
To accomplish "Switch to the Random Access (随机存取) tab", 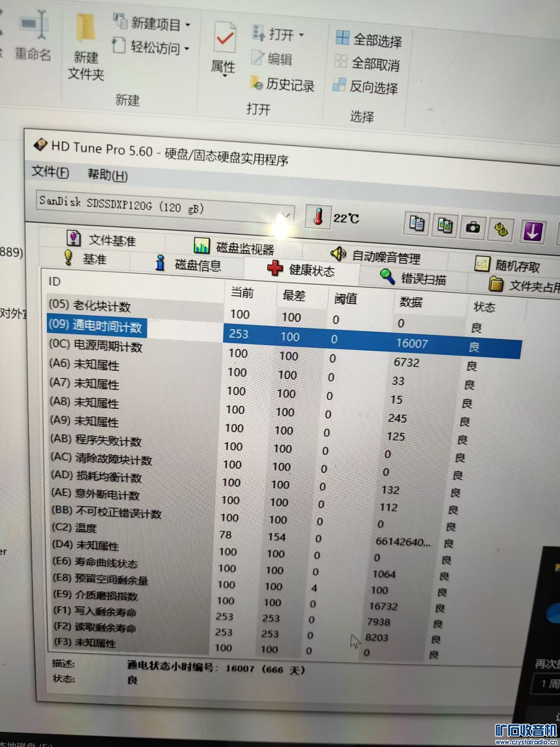I will click(507, 265).
